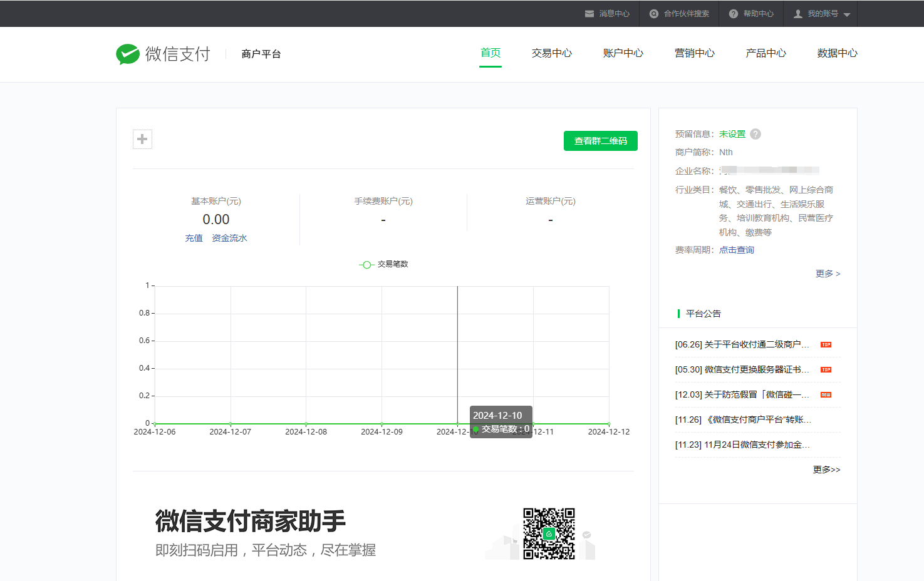Image resolution: width=924 pixels, height=581 pixels.
Task: Click the 商户平台 header text
Action: pyautogui.click(x=261, y=54)
